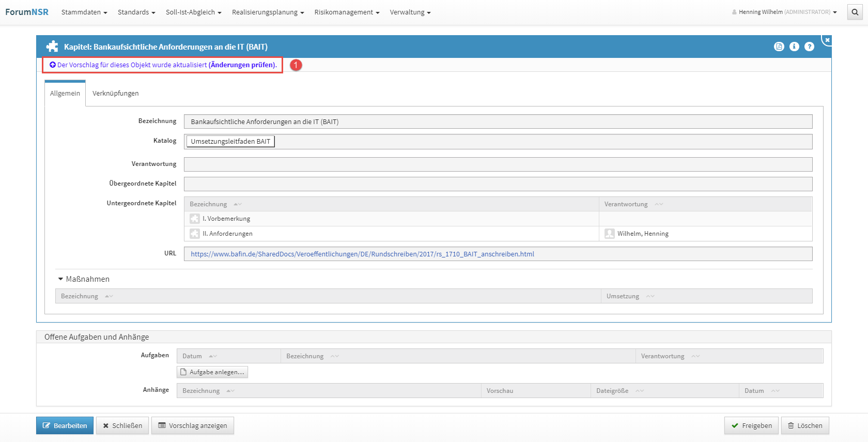Click the Freigeben button
The image size is (868, 442).
point(751,425)
